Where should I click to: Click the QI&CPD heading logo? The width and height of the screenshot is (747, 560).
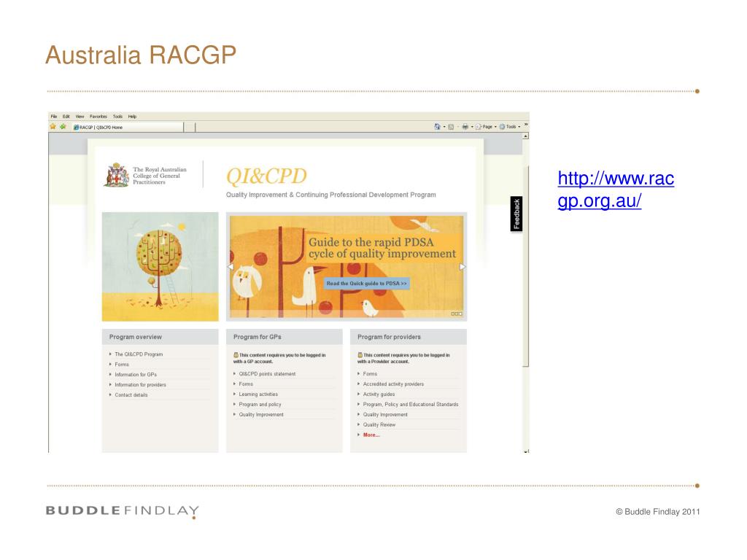click(266, 176)
